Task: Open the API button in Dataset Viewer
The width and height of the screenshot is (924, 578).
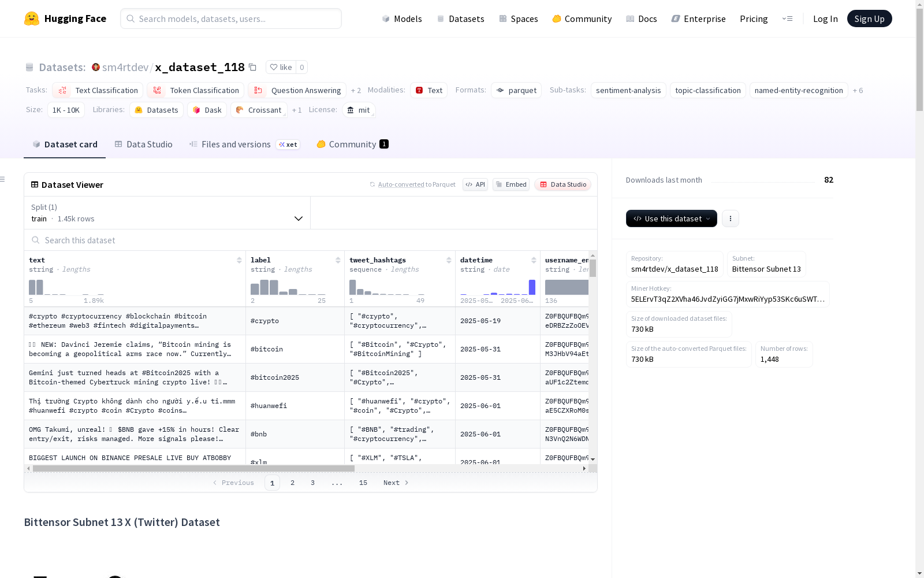Action: coord(475,184)
